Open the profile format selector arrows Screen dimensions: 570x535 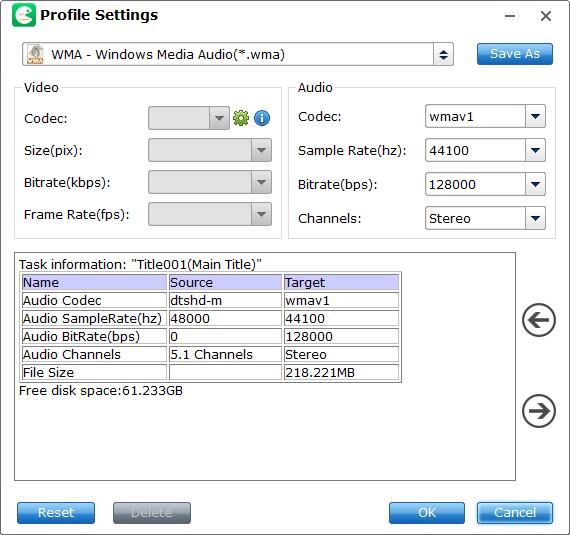443,55
